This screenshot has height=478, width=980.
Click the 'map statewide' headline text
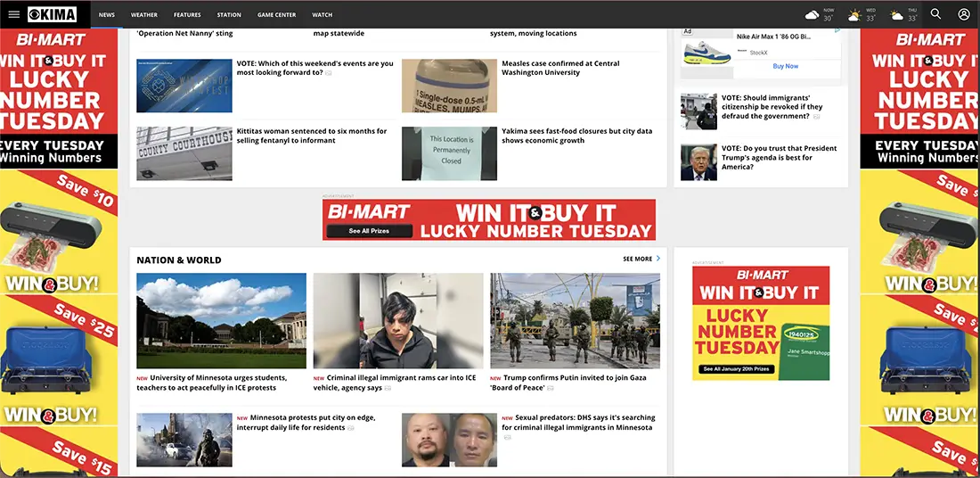pyautogui.click(x=339, y=33)
